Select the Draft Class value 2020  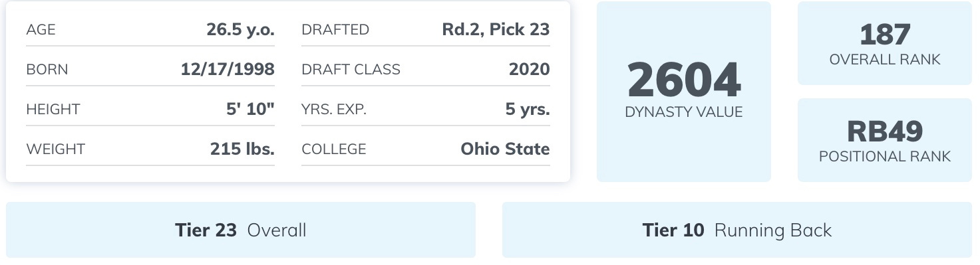[x=530, y=70]
